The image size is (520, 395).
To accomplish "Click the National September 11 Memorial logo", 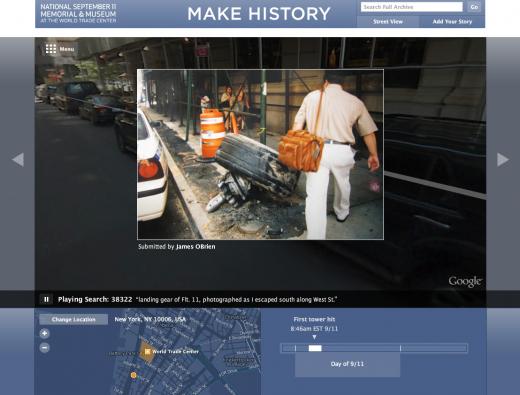I will pos(78,13).
